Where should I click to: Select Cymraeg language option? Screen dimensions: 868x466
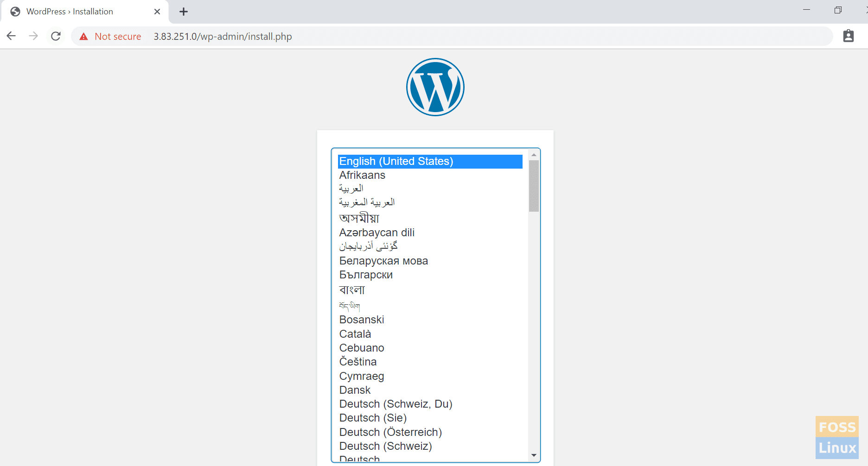[x=430, y=376]
